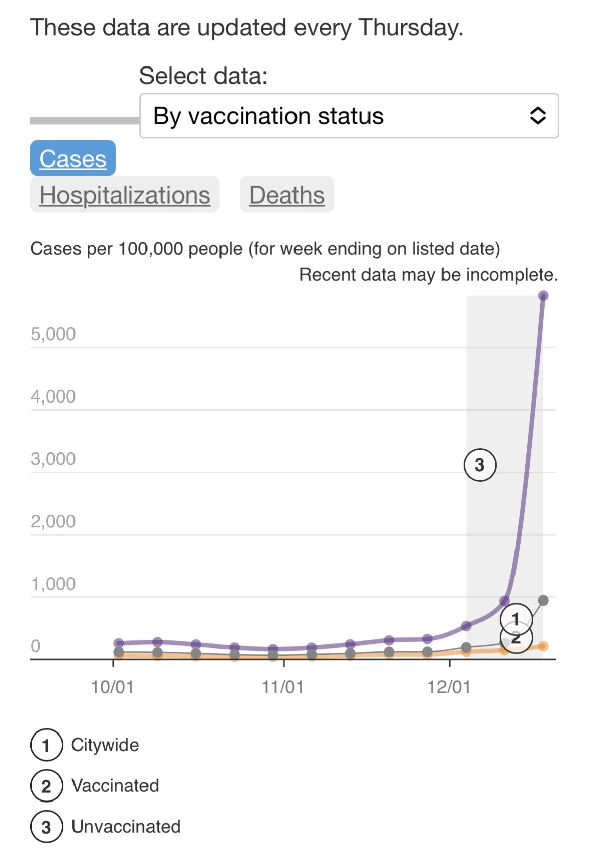589x868 pixels.
Task: Click the Vaccinated legend label text
Action: click(x=115, y=785)
